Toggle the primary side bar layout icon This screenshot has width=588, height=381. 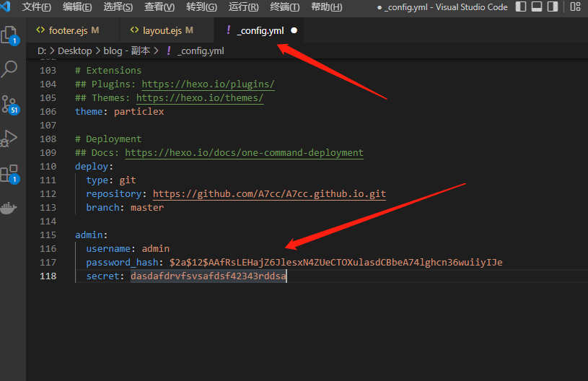[521, 6]
